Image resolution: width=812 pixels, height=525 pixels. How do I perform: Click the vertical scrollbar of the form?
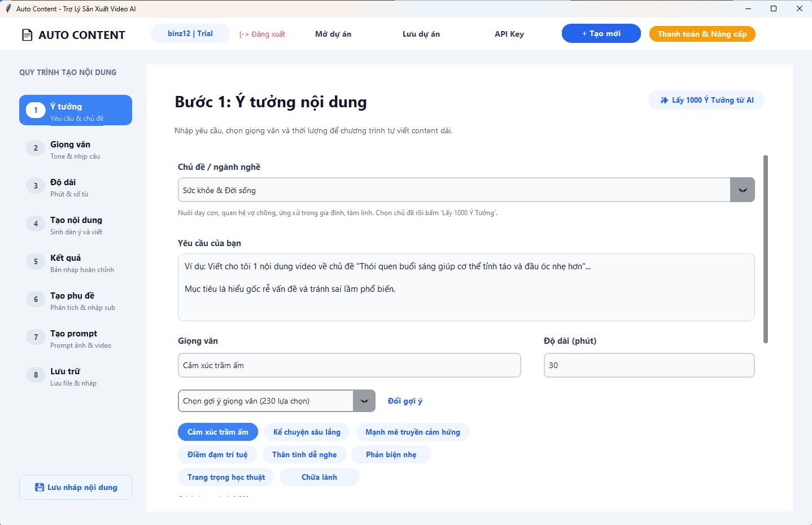point(766,249)
